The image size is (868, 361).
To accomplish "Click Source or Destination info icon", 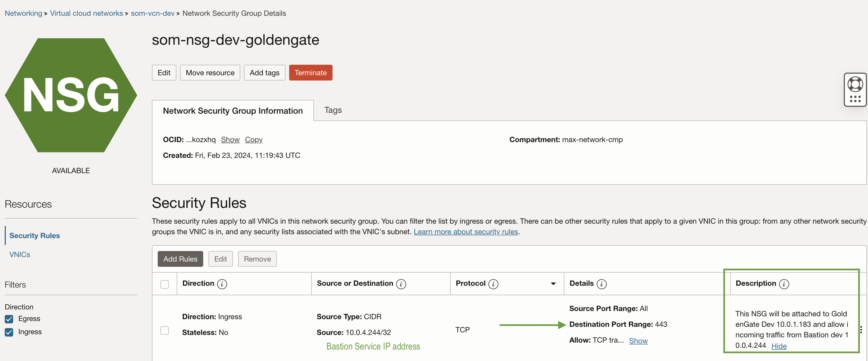I will [401, 284].
